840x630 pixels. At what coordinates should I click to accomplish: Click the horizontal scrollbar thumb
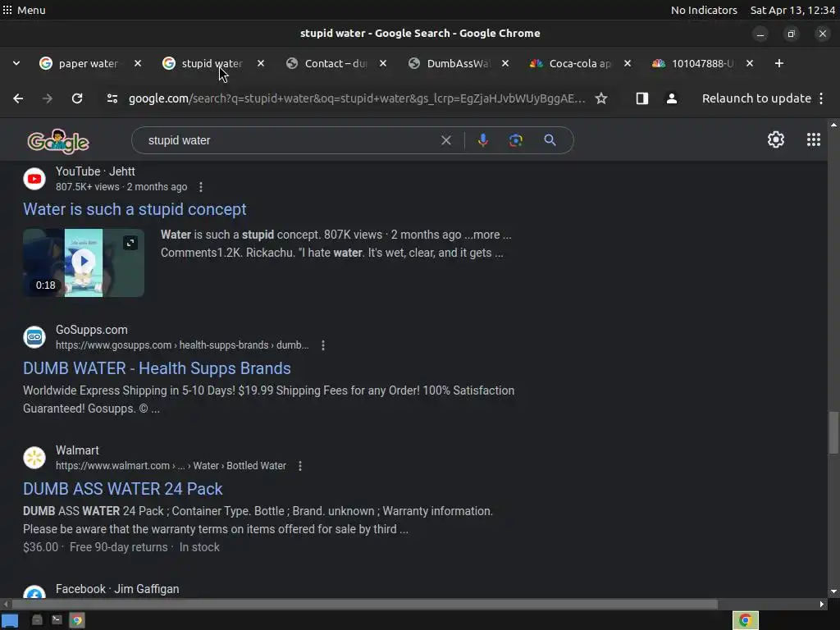coord(363,604)
